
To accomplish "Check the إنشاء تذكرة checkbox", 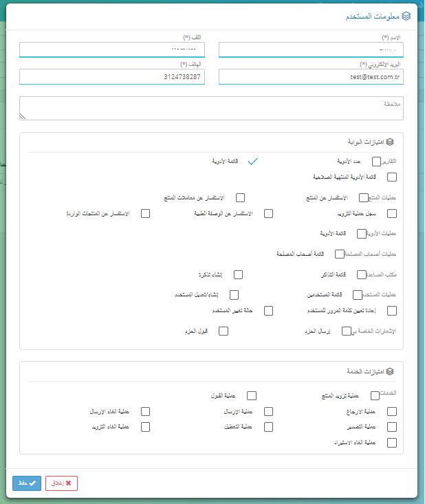I will coord(239,274).
